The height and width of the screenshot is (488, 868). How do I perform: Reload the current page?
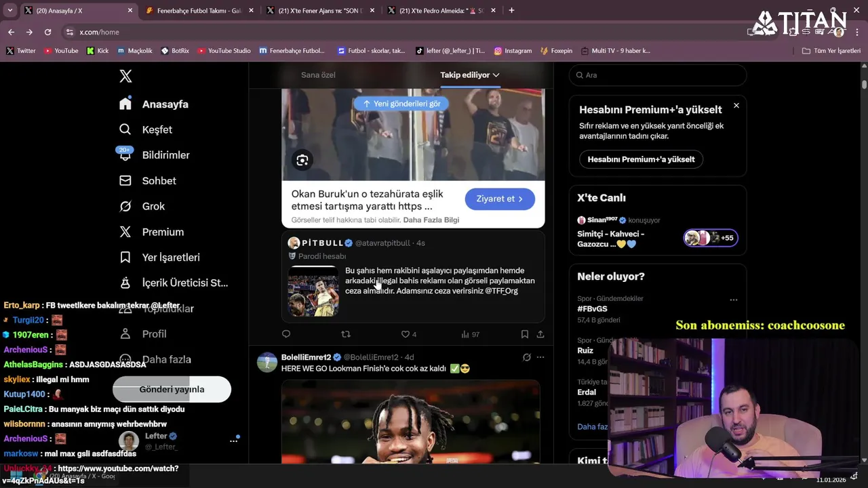(47, 32)
